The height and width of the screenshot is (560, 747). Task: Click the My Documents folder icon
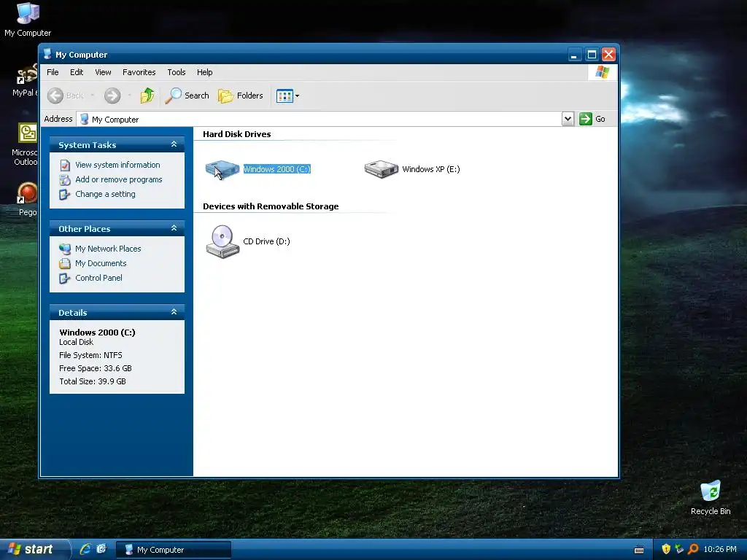pos(65,263)
